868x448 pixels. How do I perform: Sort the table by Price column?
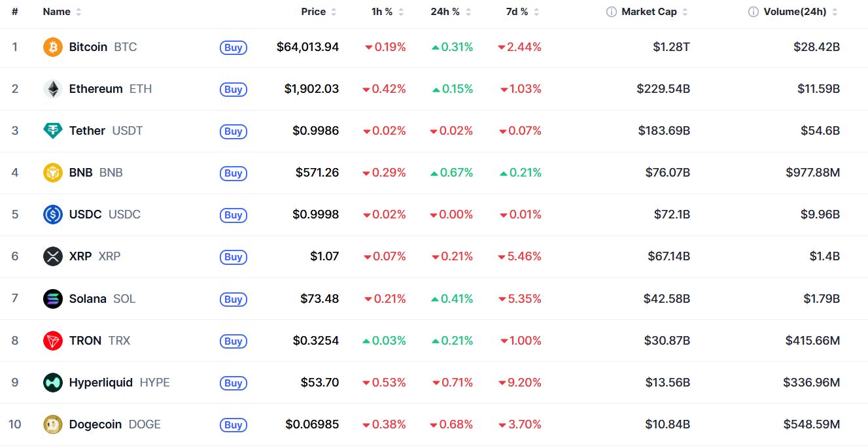pyautogui.click(x=319, y=12)
